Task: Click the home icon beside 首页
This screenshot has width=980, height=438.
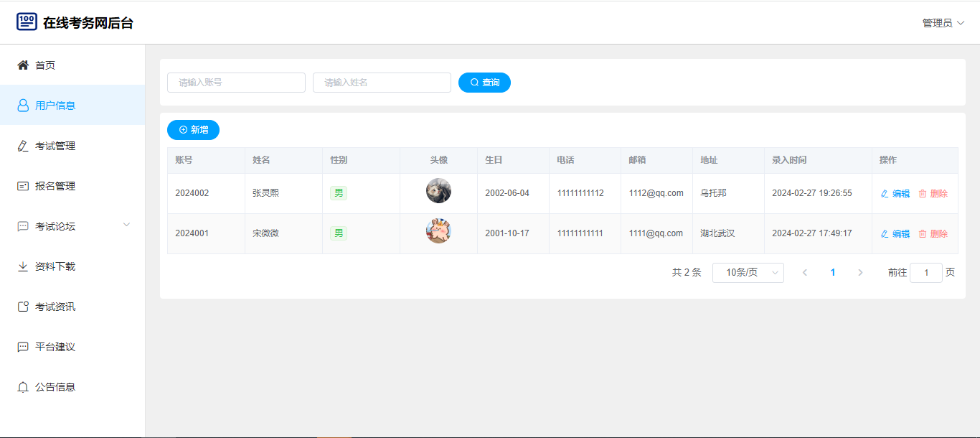Action: [23, 65]
